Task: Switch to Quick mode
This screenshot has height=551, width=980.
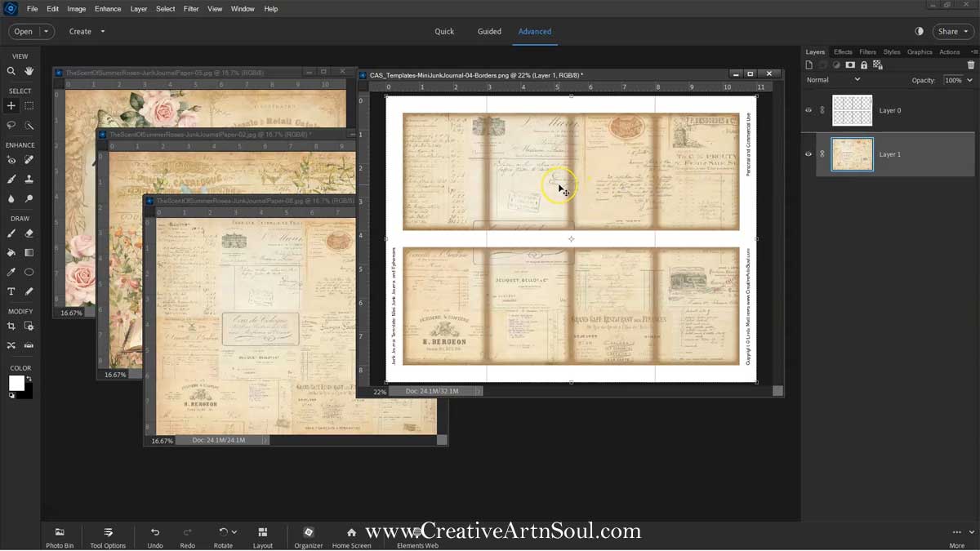Action: (444, 32)
